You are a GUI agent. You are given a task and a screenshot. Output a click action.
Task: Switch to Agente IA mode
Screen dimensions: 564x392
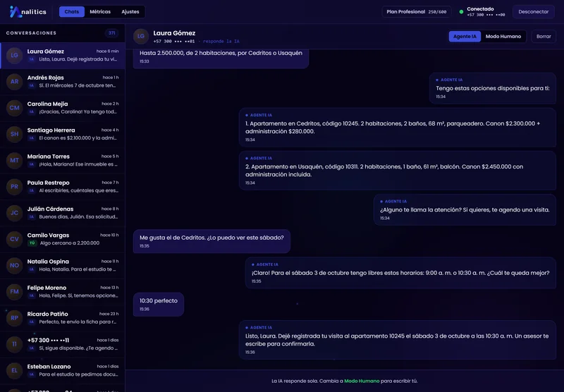coord(465,37)
